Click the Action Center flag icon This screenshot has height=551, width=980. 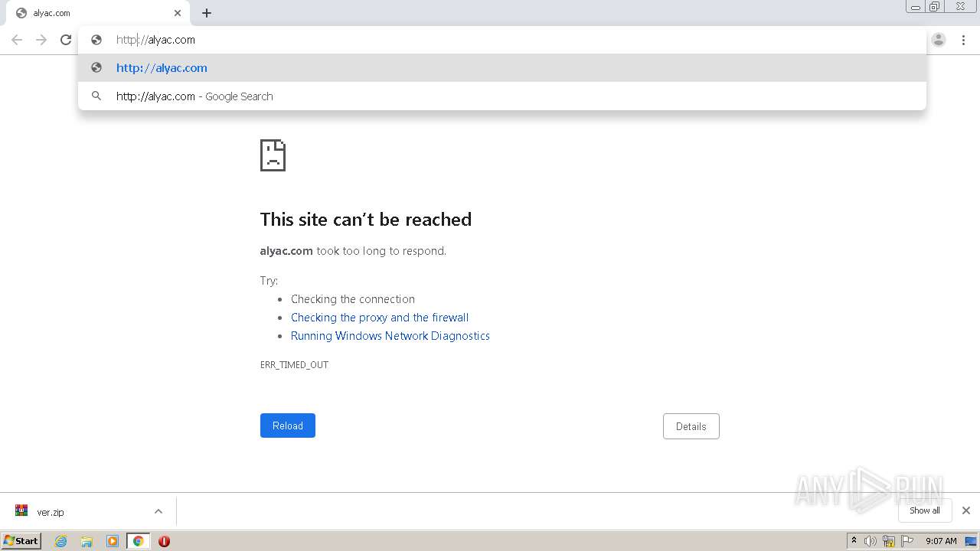click(x=907, y=541)
